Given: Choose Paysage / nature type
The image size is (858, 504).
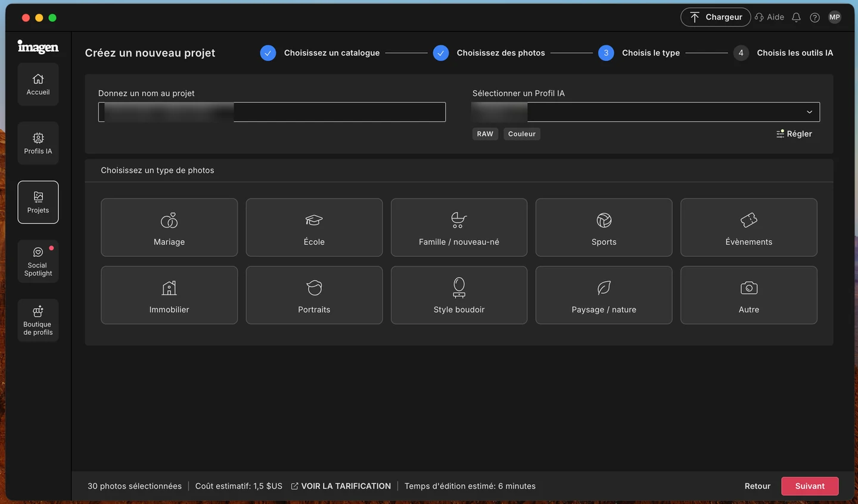Looking at the screenshot, I should point(604,295).
